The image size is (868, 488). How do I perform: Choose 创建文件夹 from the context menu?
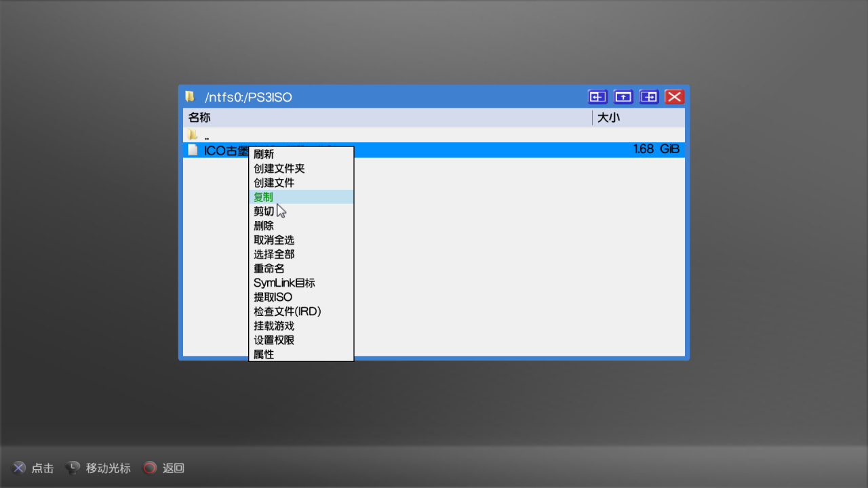coord(301,169)
